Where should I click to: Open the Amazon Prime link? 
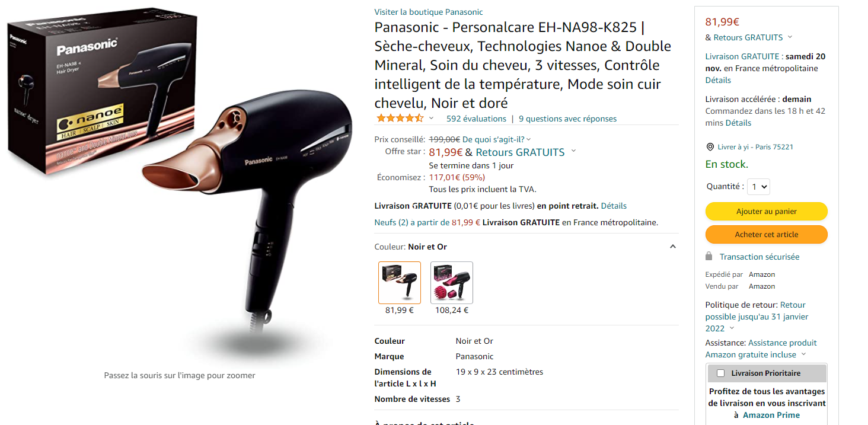coord(771,415)
